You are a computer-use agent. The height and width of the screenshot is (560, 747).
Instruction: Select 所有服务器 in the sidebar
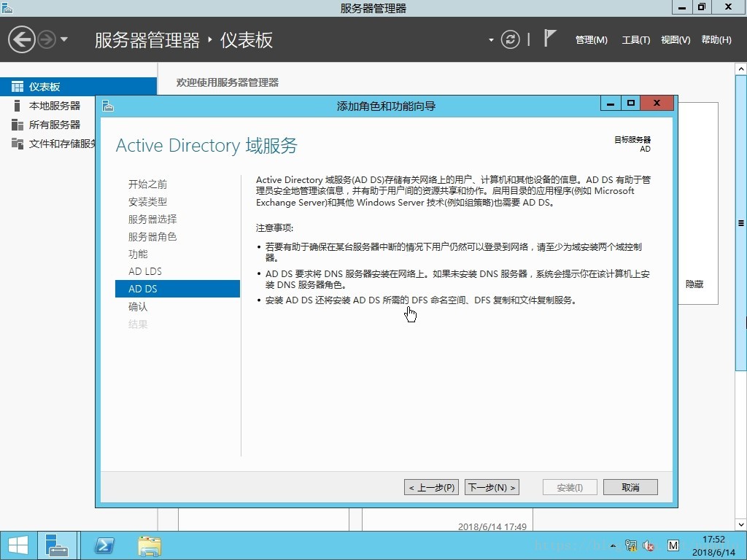[x=54, y=125]
